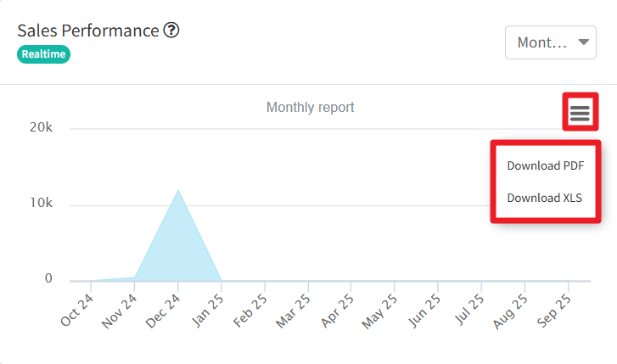617x364 pixels.
Task: Select Download PDF from the menu
Action: (x=545, y=165)
